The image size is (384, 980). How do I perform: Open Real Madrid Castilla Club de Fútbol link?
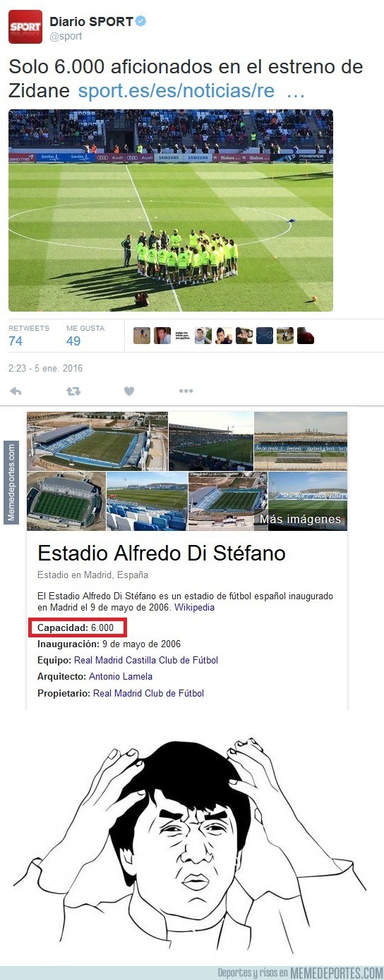coord(146,661)
